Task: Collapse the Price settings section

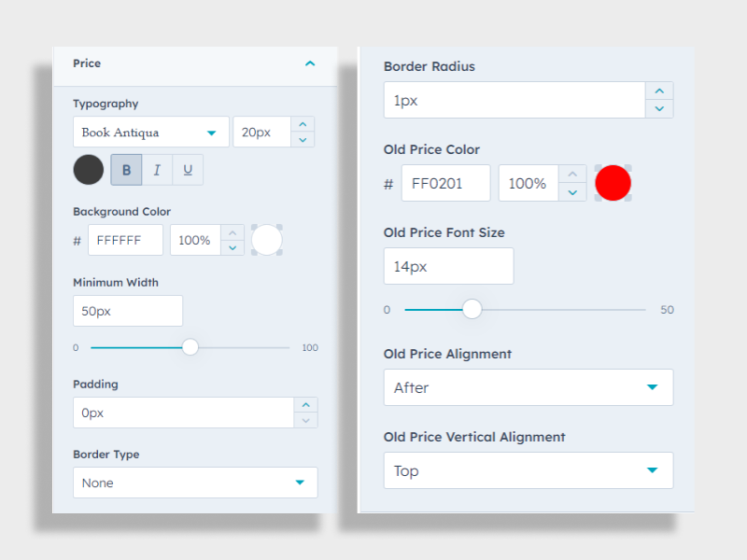Action: click(309, 63)
